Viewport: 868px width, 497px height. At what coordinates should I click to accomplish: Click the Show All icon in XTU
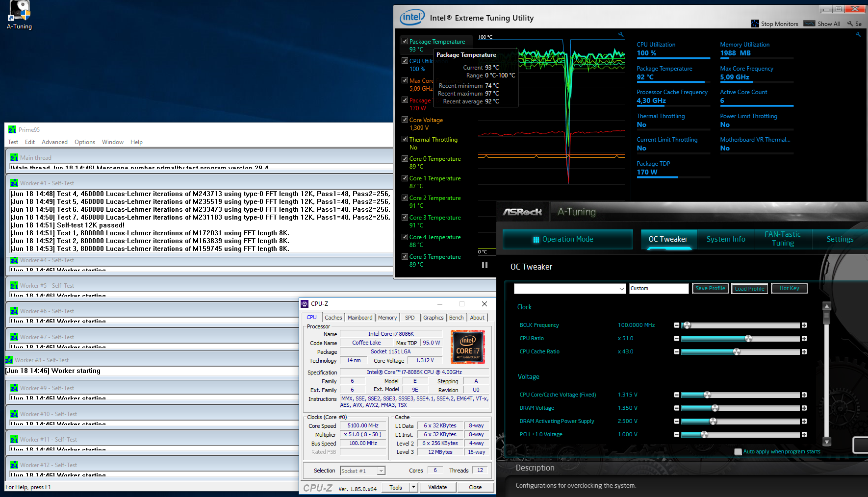[x=810, y=24]
